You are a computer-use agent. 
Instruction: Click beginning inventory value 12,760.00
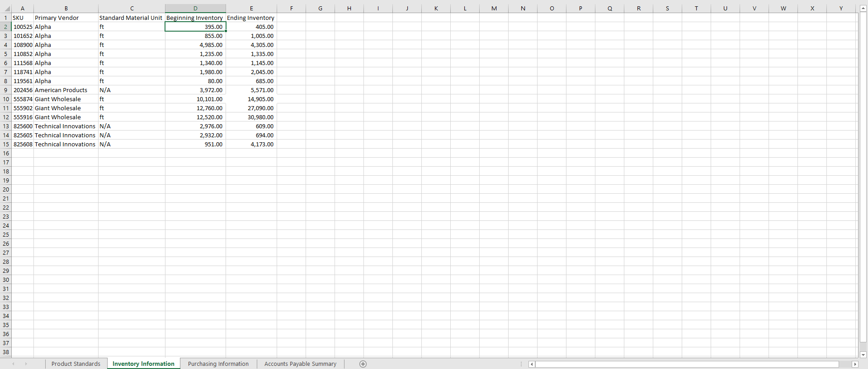click(x=195, y=108)
